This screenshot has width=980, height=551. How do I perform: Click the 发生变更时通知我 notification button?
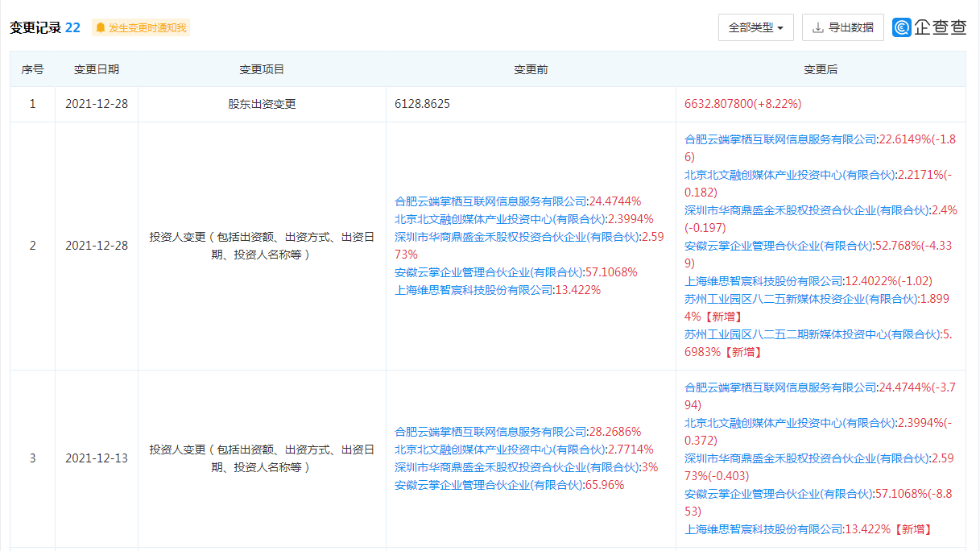coord(141,27)
